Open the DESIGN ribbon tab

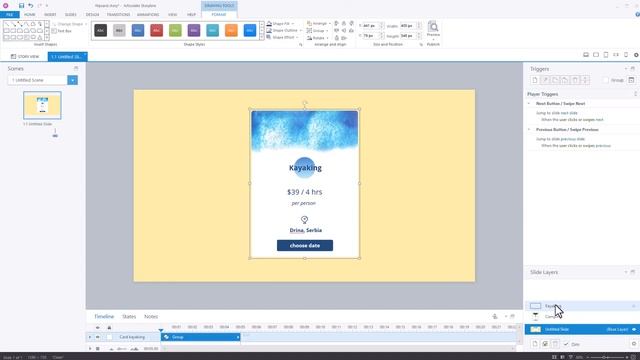92,14
